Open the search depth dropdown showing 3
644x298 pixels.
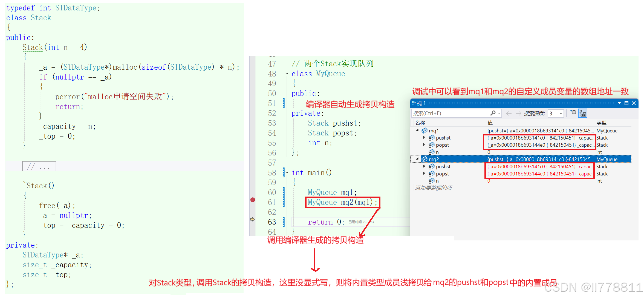click(561, 113)
